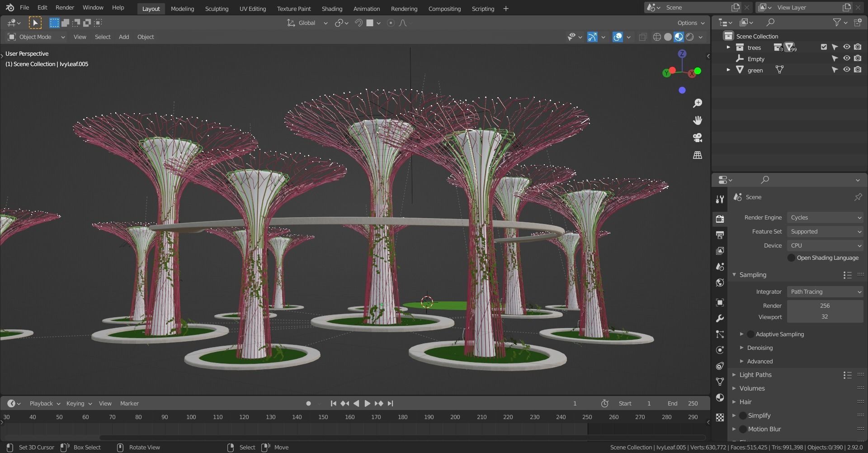This screenshot has width=868, height=453.
Task: Click the Render samples value 256
Action: point(825,306)
